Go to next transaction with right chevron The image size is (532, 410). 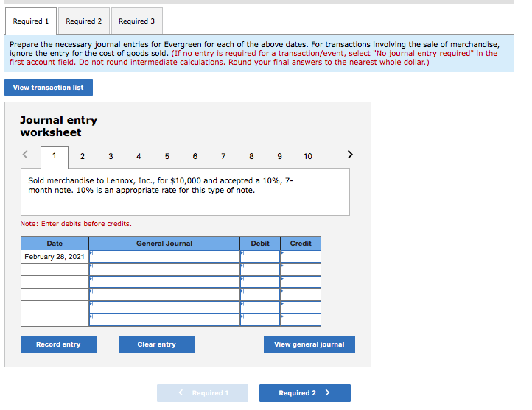pyautogui.click(x=350, y=155)
